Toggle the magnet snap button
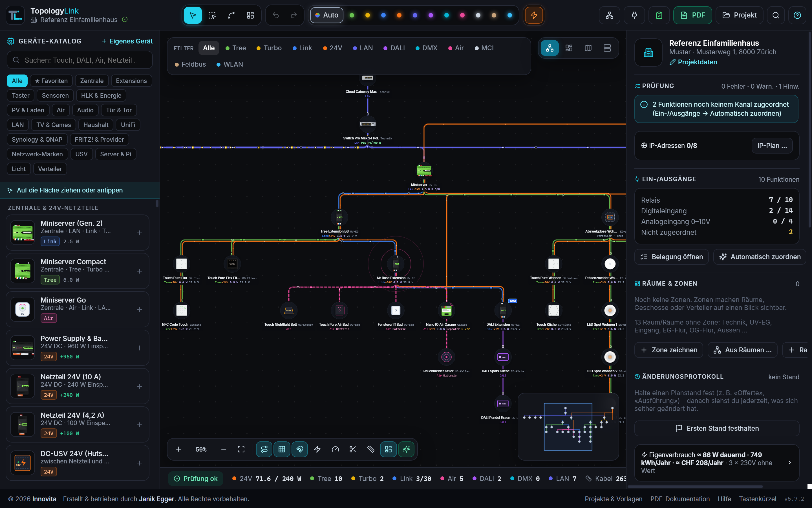Screen dimensions: 812x508 [x=300, y=449]
